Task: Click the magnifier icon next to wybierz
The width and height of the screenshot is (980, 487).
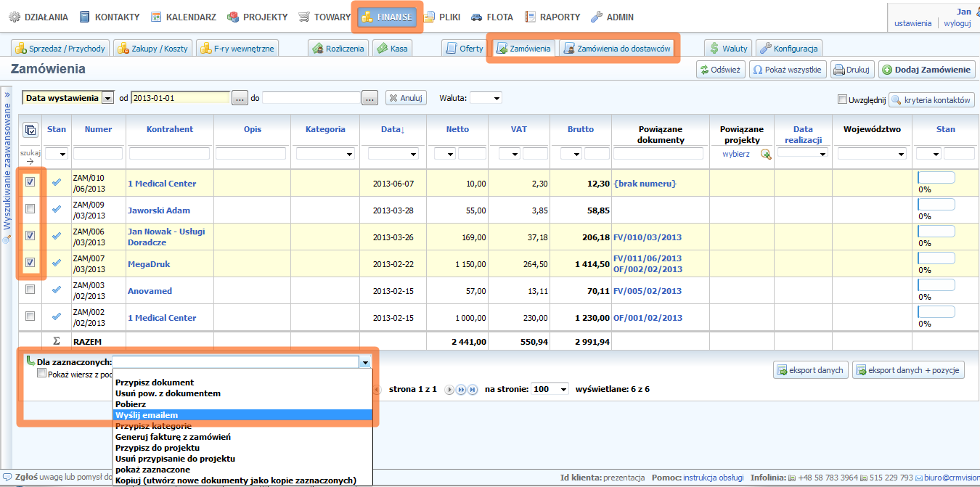Action: 765,154
